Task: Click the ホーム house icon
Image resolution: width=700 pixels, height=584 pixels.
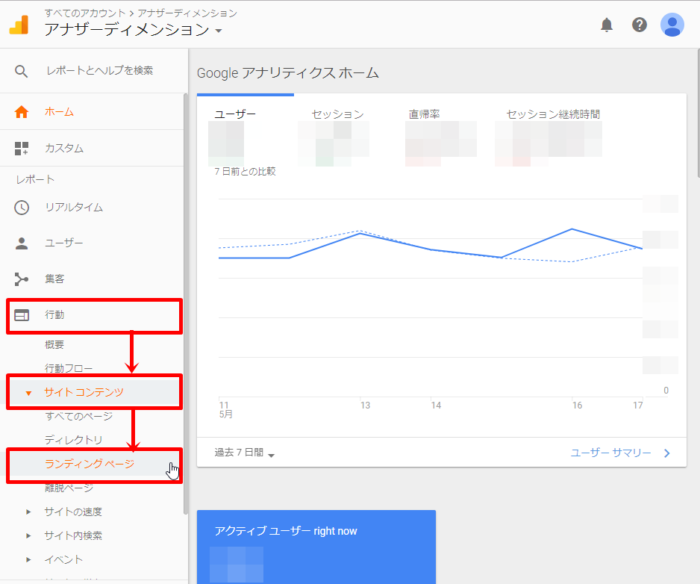Action: point(21,112)
